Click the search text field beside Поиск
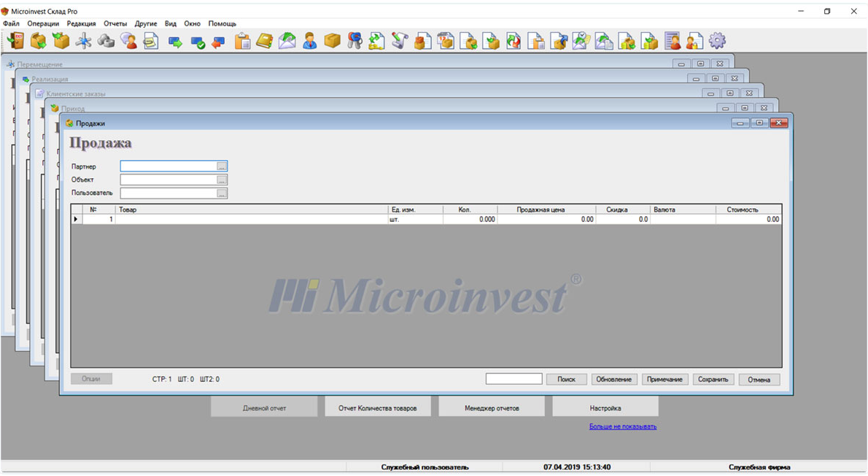The height and width of the screenshot is (476, 868). [514, 379]
